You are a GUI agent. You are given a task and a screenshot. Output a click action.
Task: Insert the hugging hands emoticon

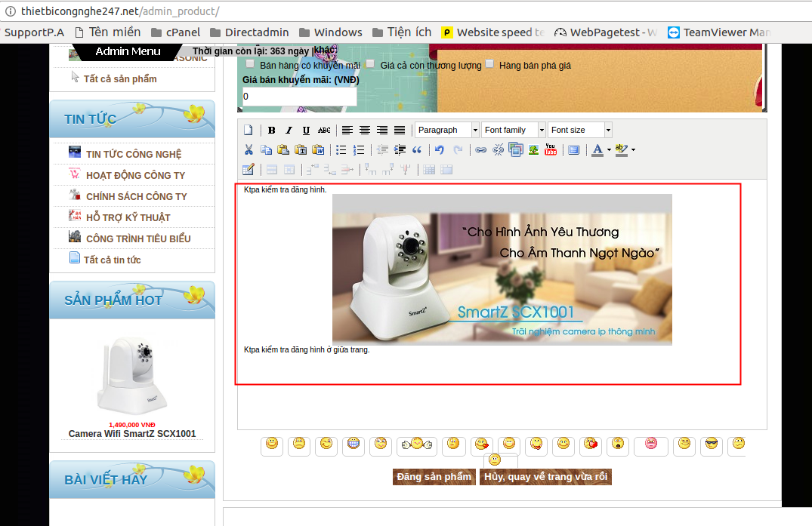coord(417,444)
